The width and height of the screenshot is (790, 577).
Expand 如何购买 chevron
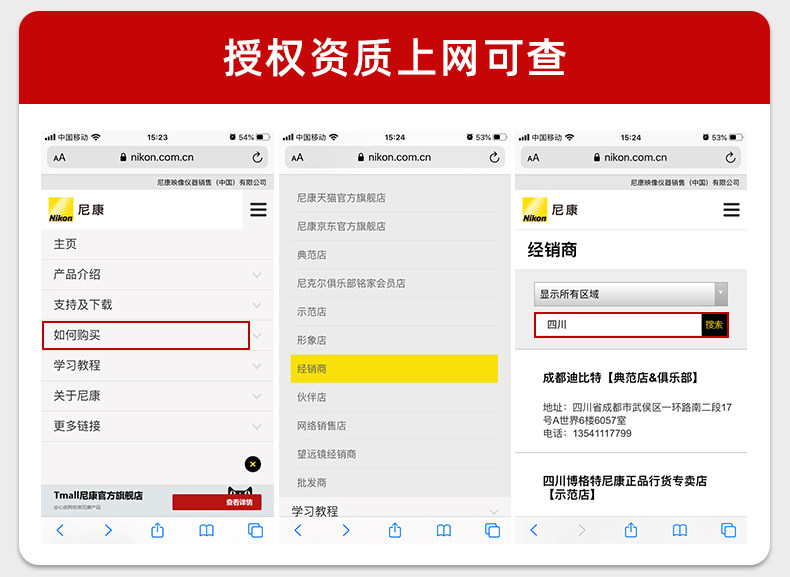(x=257, y=336)
